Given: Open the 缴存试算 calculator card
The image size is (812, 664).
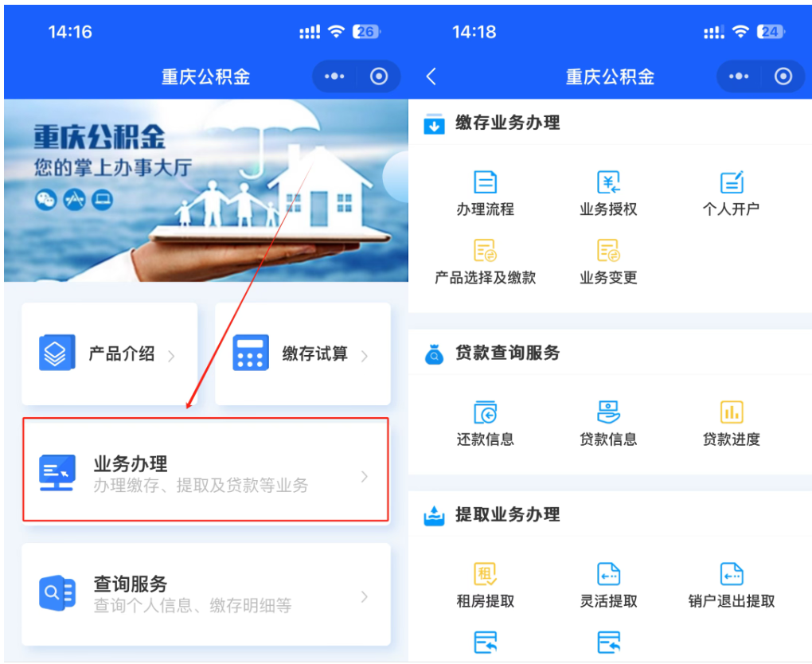Looking at the screenshot, I should tap(303, 353).
